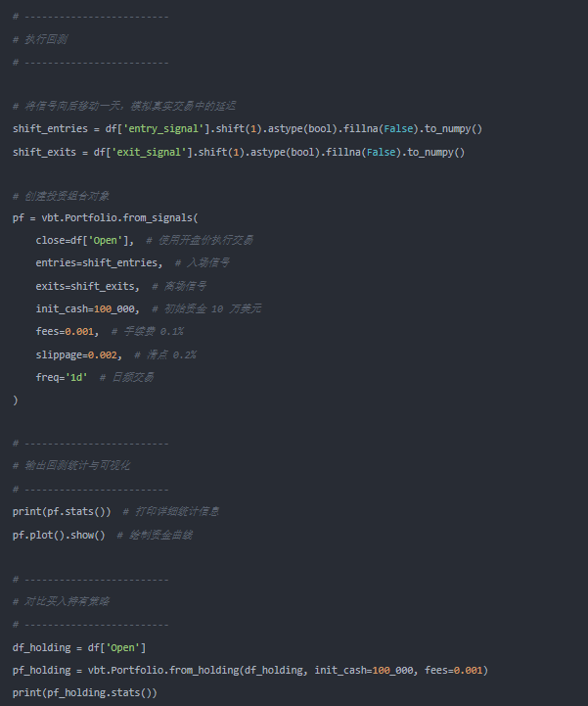Click close=df['Open'] argument
Screen dimensions: 588x706
(x=84, y=241)
